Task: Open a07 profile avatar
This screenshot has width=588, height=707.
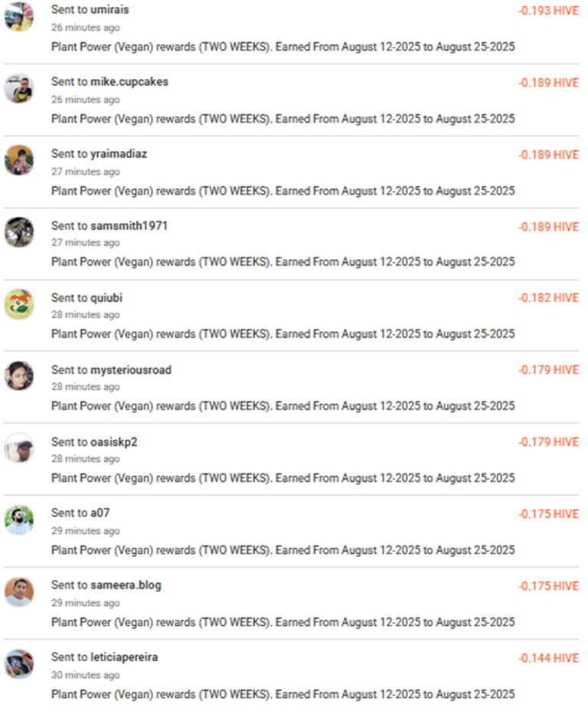Action: click(x=19, y=520)
